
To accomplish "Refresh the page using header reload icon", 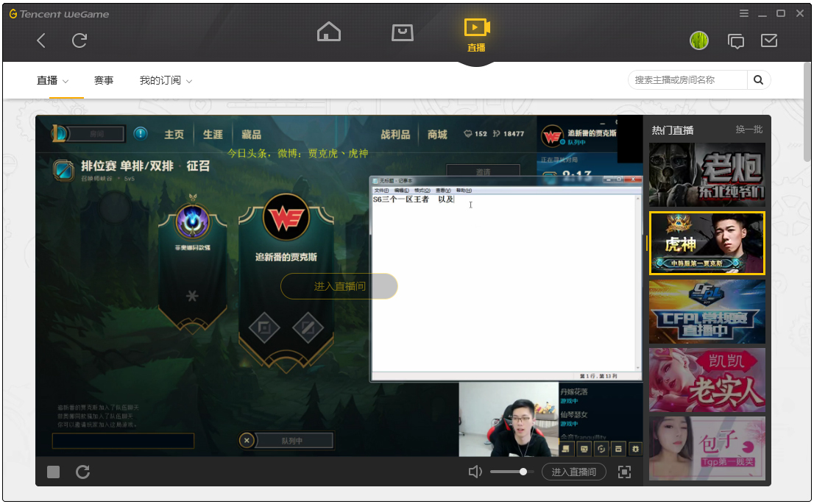I will point(79,41).
